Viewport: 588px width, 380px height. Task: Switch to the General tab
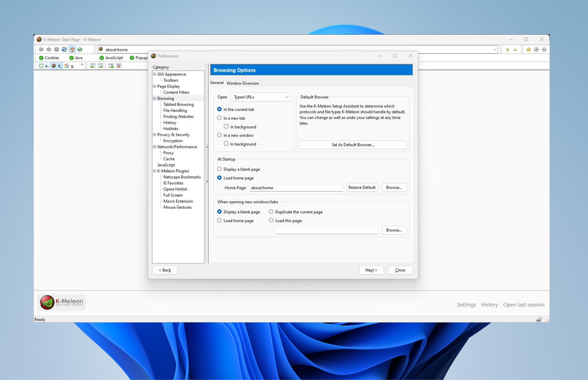(217, 83)
